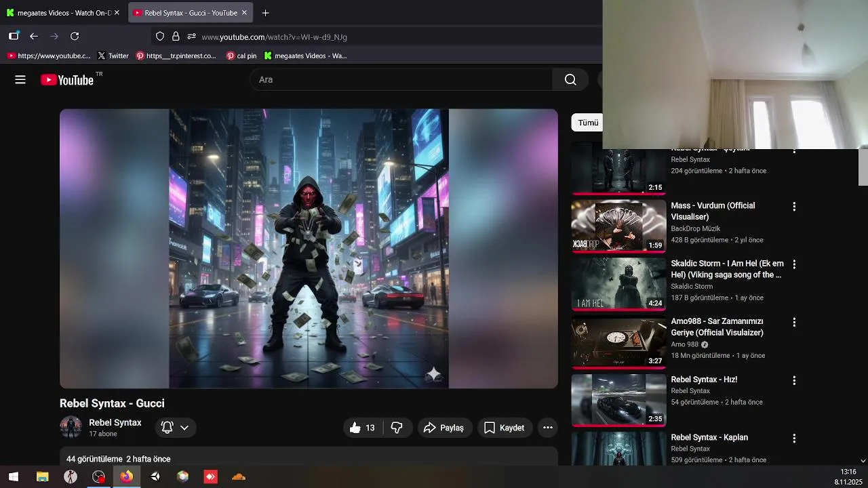Open a new browser tab
Image resolution: width=868 pixels, height=488 pixels.
265,13
